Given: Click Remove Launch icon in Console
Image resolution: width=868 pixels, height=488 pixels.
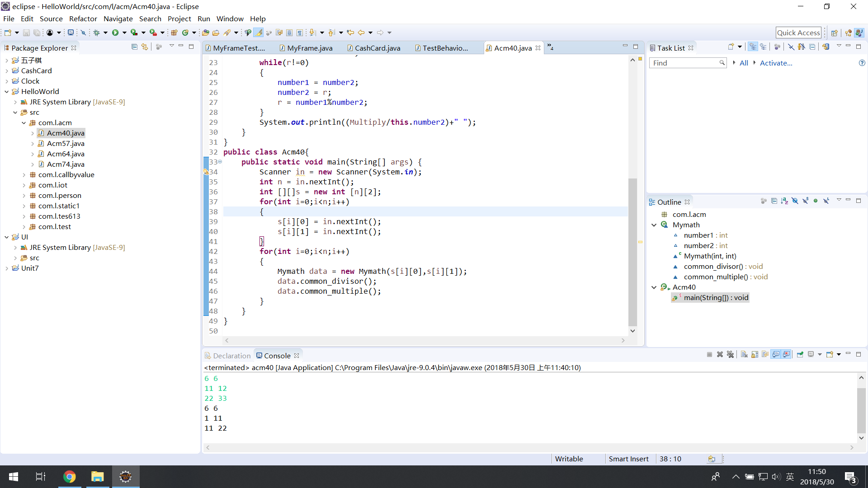Looking at the screenshot, I should (720, 355).
